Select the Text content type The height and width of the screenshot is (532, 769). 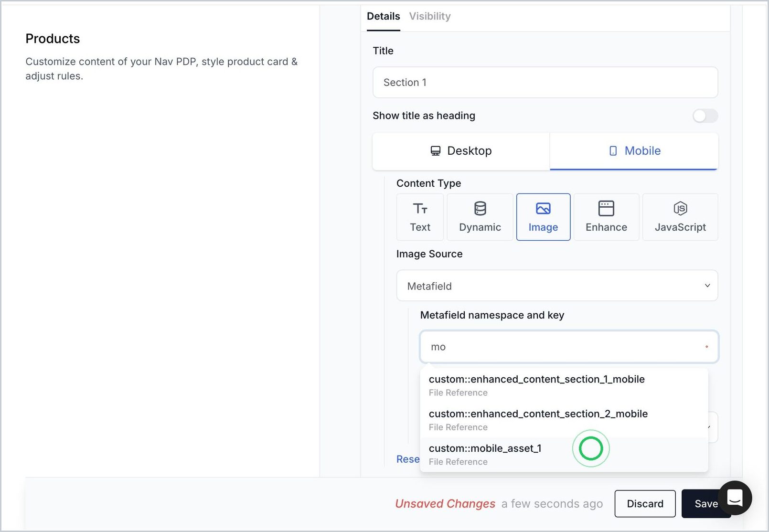click(420, 217)
